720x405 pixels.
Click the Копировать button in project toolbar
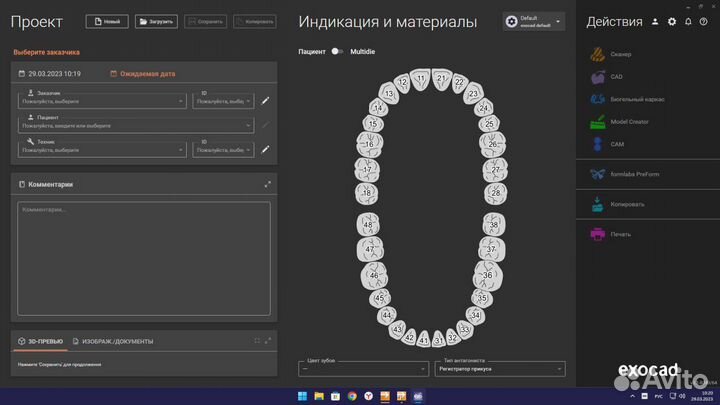click(255, 22)
